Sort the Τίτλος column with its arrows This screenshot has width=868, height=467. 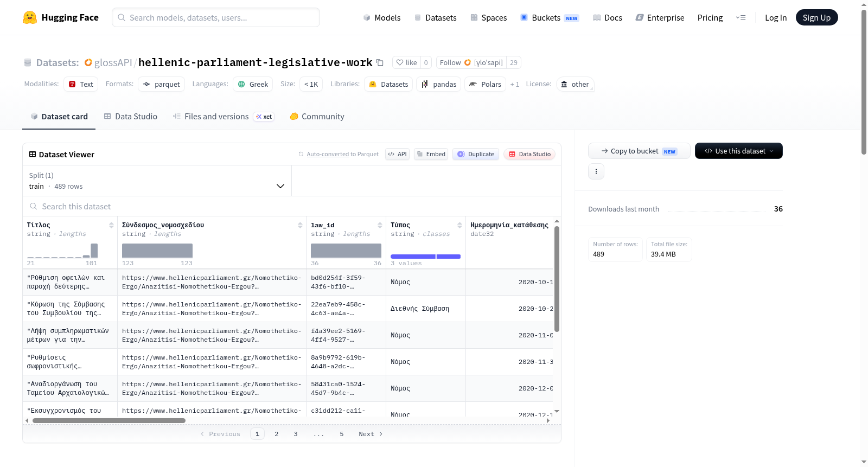point(111,225)
